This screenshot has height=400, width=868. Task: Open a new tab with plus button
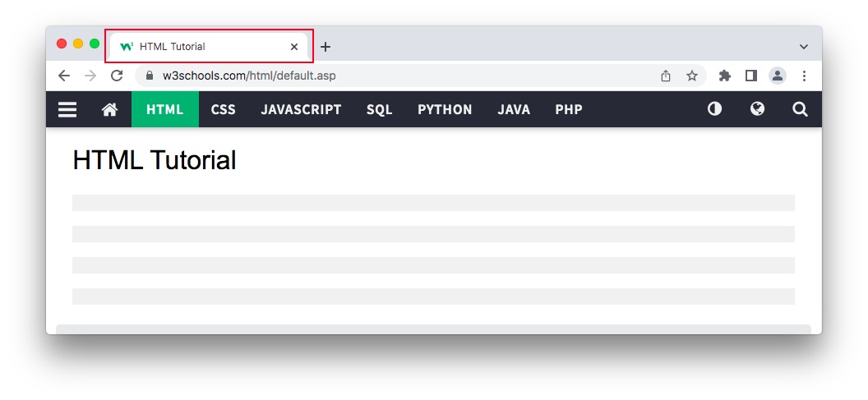[x=325, y=47]
